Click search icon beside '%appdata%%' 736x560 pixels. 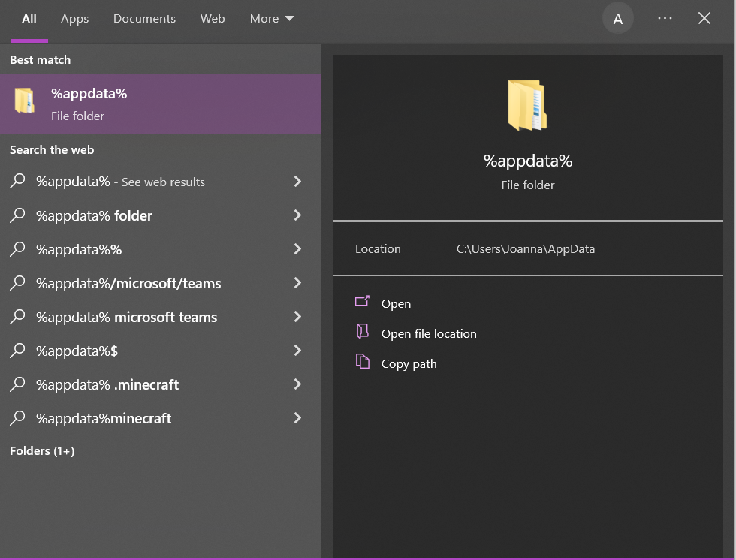17,248
